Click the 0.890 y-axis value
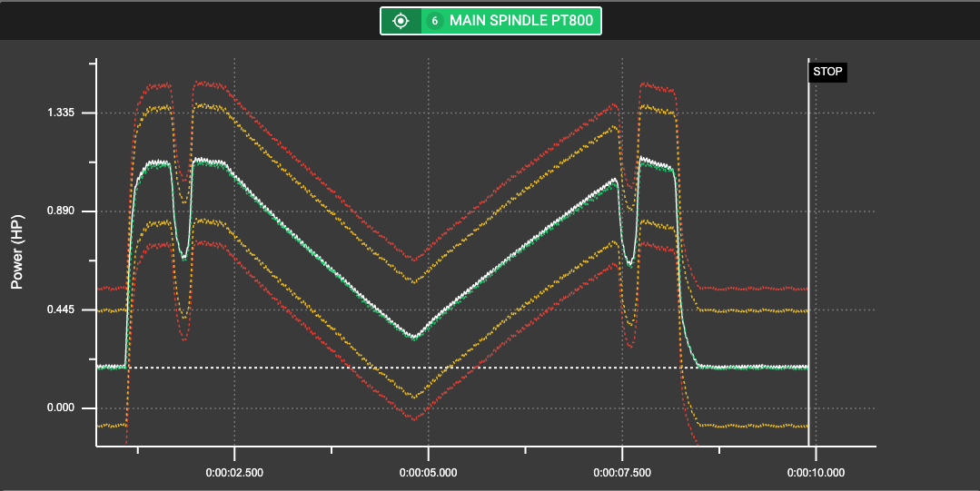 tap(64, 211)
